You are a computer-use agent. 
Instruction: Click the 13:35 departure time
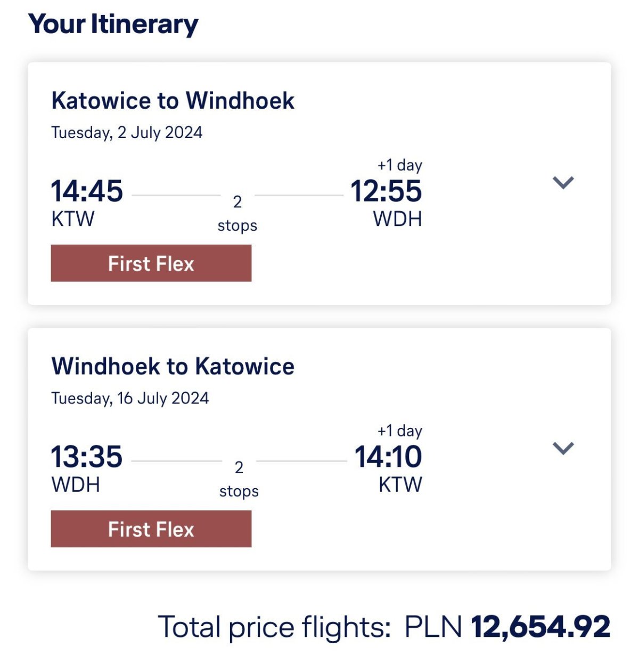[x=87, y=457]
